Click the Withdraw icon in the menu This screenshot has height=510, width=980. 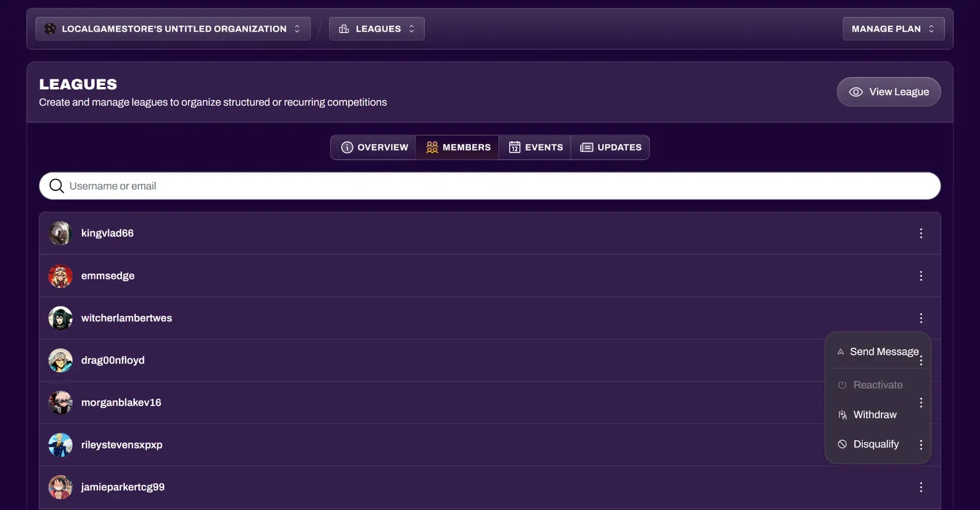pyautogui.click(x=842, y=415)
